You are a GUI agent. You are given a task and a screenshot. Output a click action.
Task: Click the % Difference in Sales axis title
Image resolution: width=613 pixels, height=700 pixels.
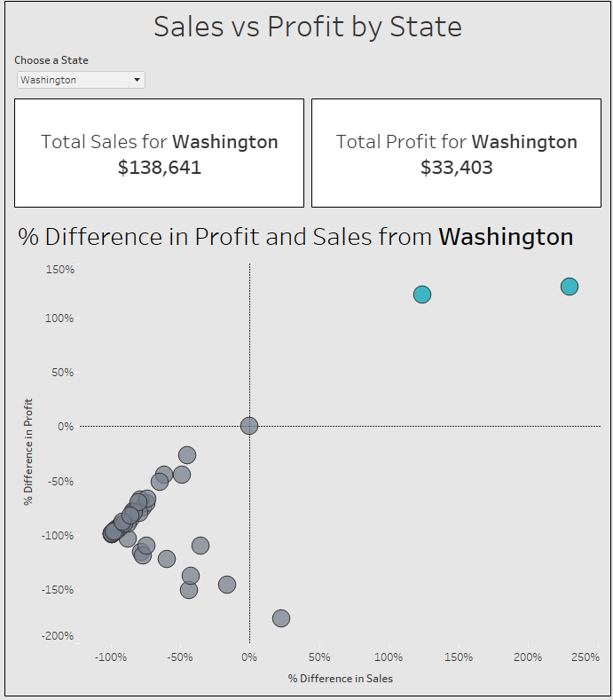click(x=340, y=679)
